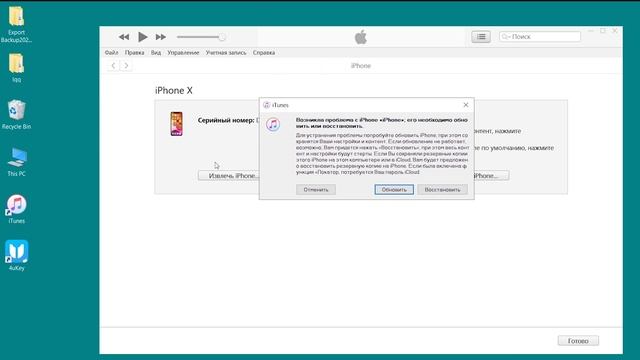Close the iTunes dialog with X

click(466, 105)
